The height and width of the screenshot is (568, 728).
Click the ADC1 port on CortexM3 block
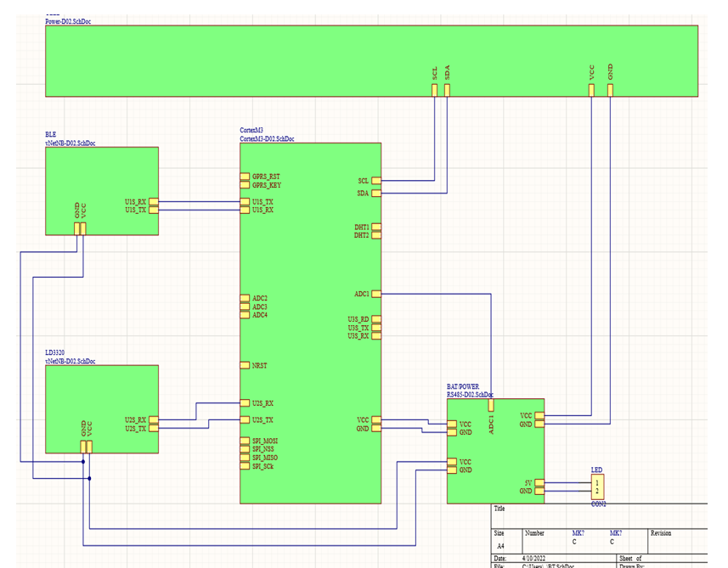[376, 294]
